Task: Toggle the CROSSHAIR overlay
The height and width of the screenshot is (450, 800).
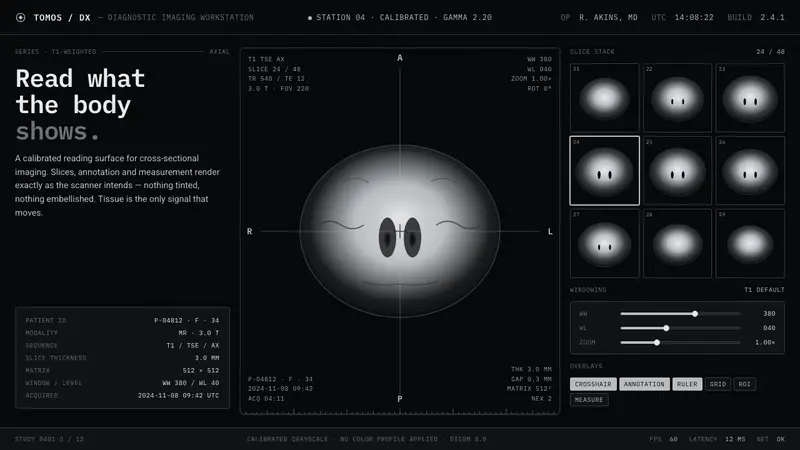Action: [x=593, y=384]
